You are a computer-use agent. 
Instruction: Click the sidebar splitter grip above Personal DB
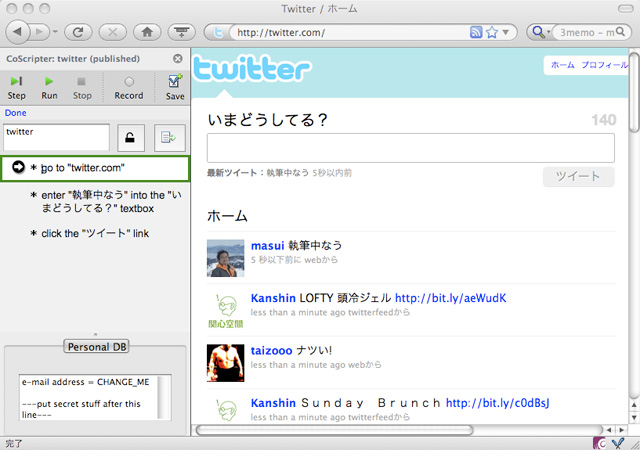(95, 334)
